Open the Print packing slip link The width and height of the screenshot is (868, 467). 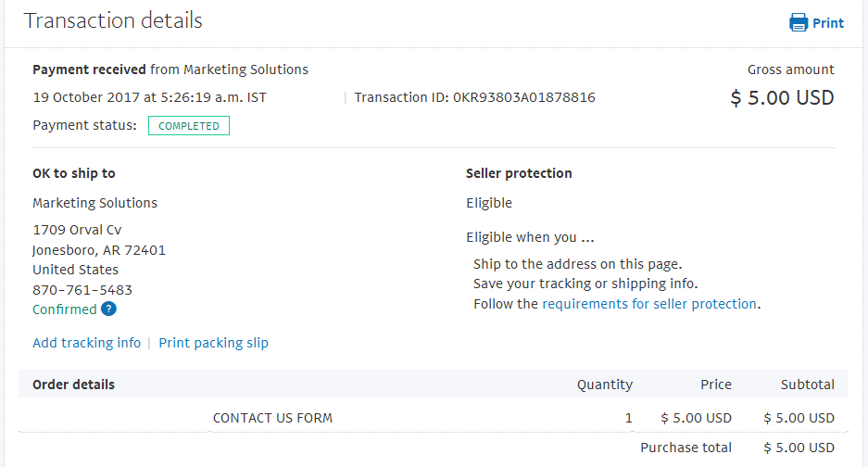[x=214, y=343]
